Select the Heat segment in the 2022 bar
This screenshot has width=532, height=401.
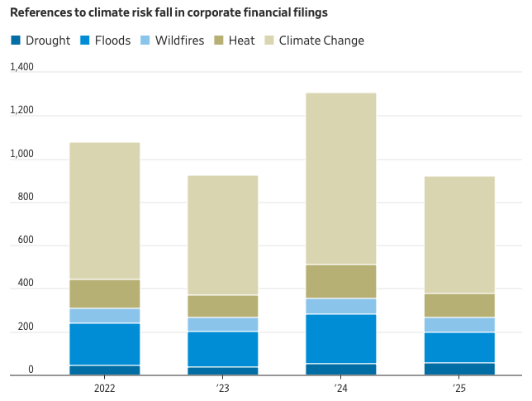click(x=104, y=294)
